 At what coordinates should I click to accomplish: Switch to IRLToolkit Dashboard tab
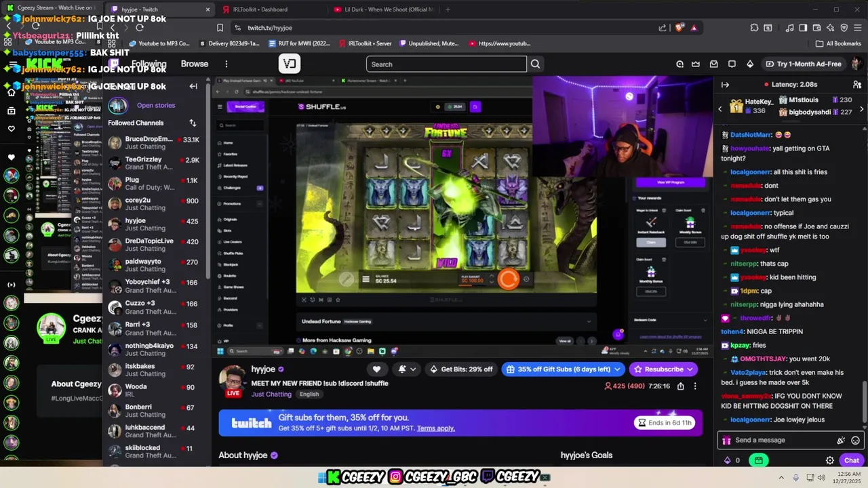[260, 9]
